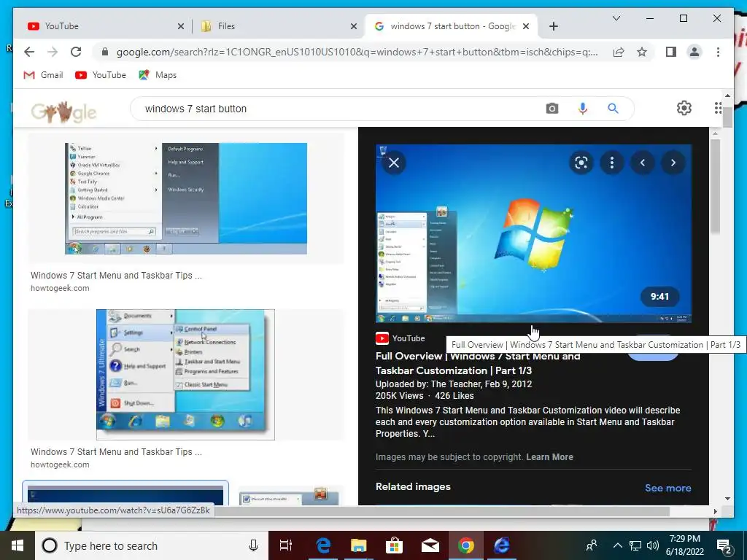The height and width of the screenshot is (560, 747).
Task: Go forward in browser history
Action: pos(53,52)
